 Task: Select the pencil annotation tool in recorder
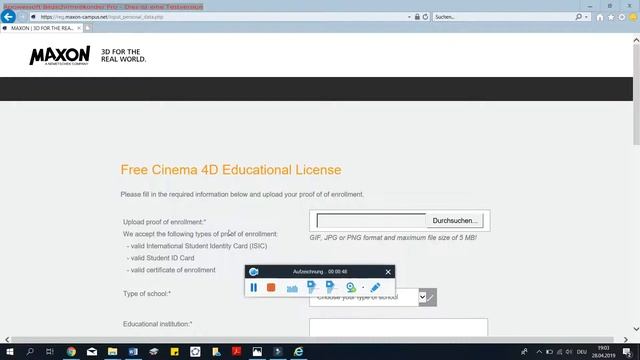[x=375, y=287]
